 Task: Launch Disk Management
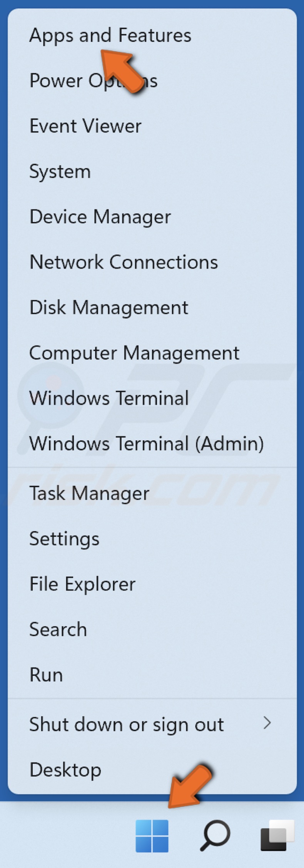[x=109, y=307]
